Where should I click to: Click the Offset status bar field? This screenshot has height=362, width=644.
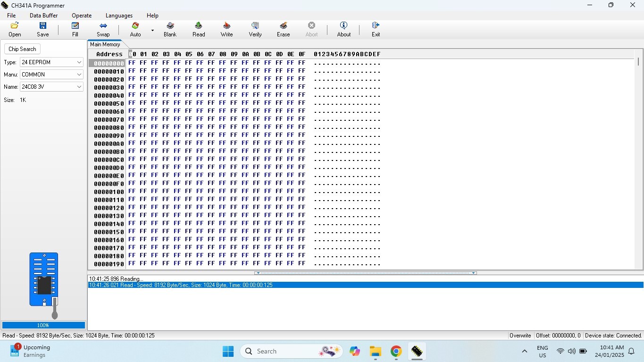tap(558, 336)
